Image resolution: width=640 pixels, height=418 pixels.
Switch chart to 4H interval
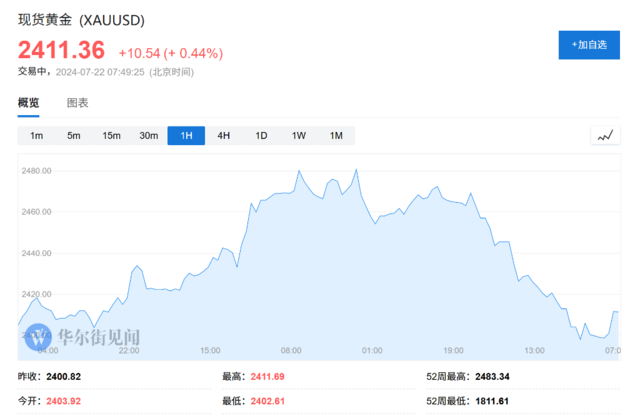tap(224, 136)
